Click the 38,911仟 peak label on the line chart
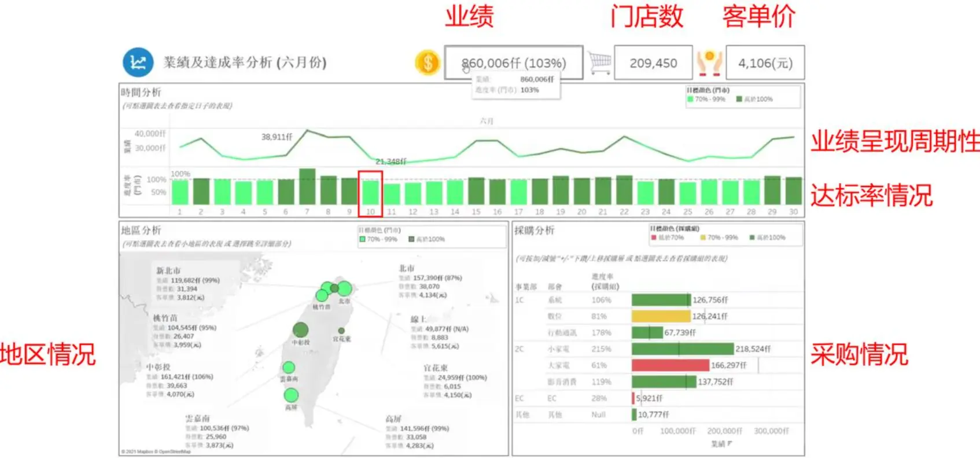Viewport: 980px width, 458px height. click(277, 137)
